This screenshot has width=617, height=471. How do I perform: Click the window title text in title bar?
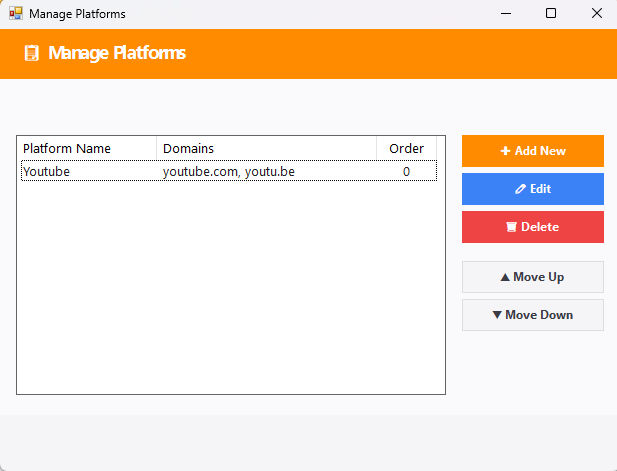point(77,14)
